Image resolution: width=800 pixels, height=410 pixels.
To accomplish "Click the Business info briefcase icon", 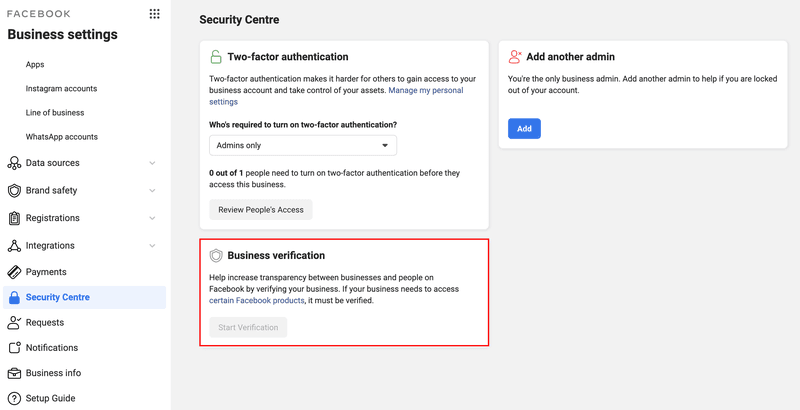I will click(14, 373).
